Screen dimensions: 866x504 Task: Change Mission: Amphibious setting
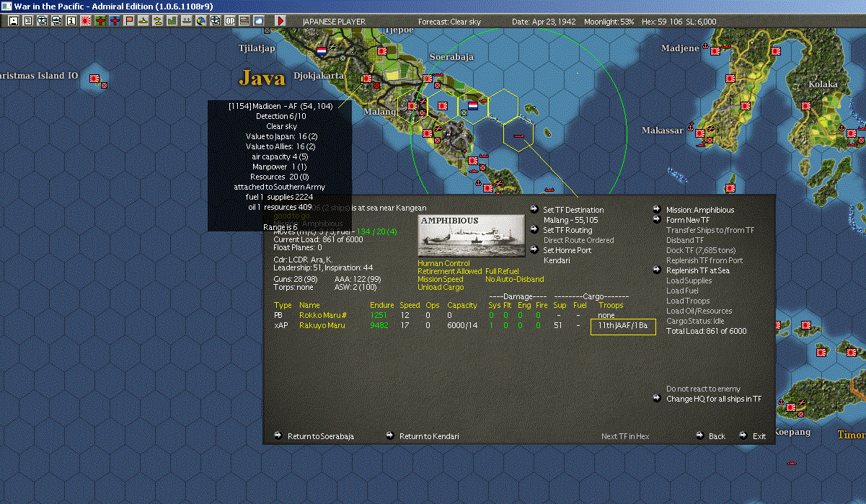(x=700, y=210)
